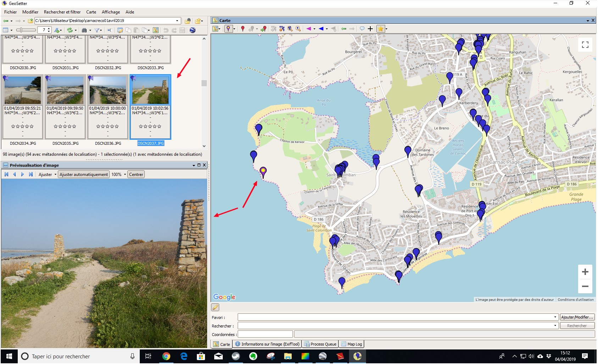Open the Rechercher et filtrer menu

point(62,12)
